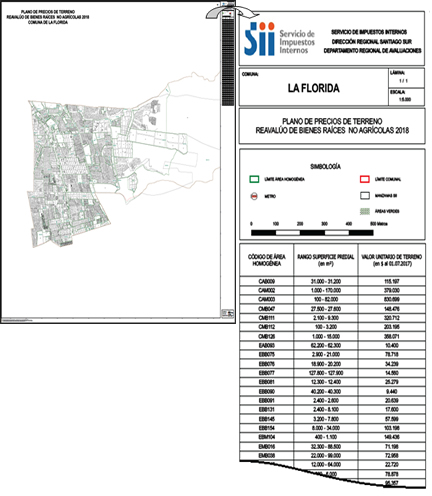Click the green Límite Área Homogénea symbol
This screenshot has height=496, width=432.
coord(254,179)
